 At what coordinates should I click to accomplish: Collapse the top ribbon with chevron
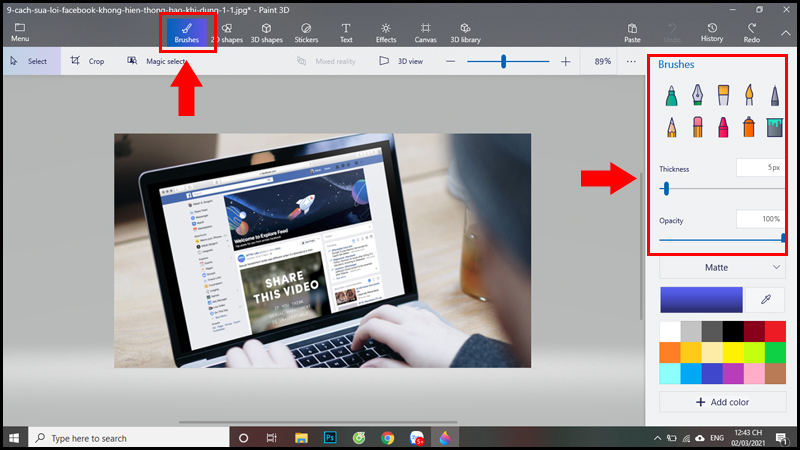point(786,33)
